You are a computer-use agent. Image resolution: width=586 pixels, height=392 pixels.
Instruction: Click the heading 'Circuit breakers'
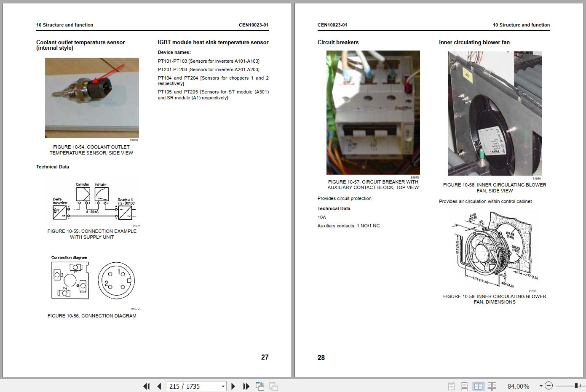click(x=338, y=42)
